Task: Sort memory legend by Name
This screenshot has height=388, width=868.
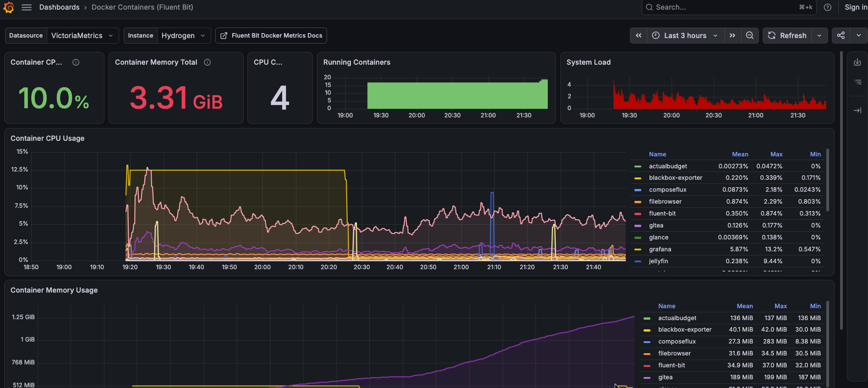Action: 666,306
